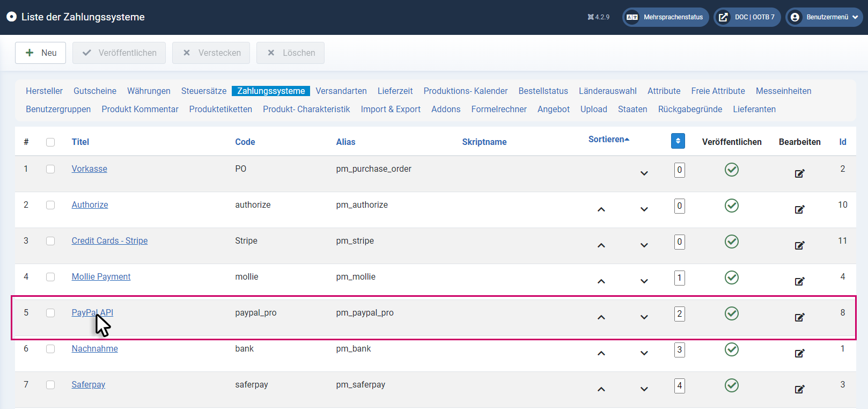
Task: Click edit icon for Authorize row
Action: (799, 209)
